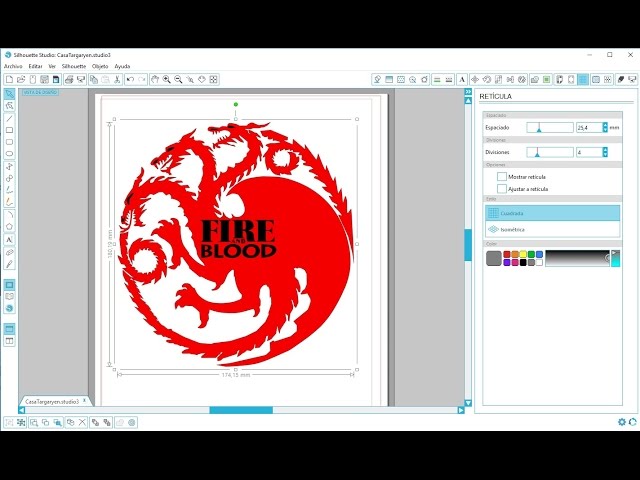Enable Mostrar retícula checkbox

502,176
